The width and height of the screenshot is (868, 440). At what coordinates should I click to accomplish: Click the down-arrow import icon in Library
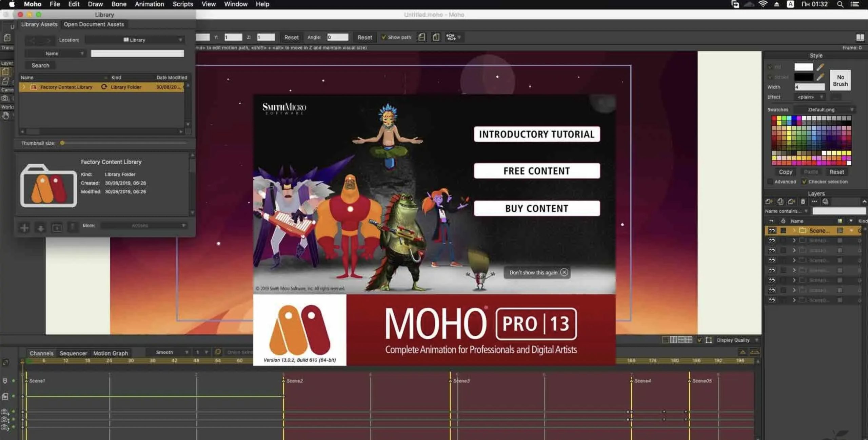coord(41,228)
